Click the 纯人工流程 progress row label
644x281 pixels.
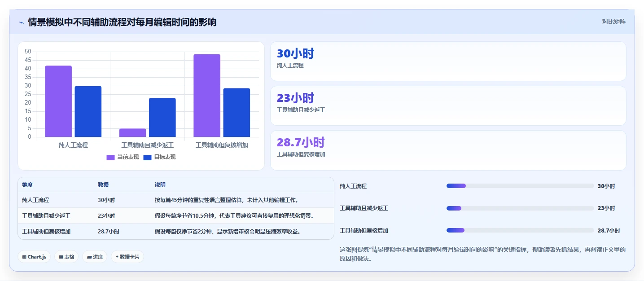(x=353, y=186)
